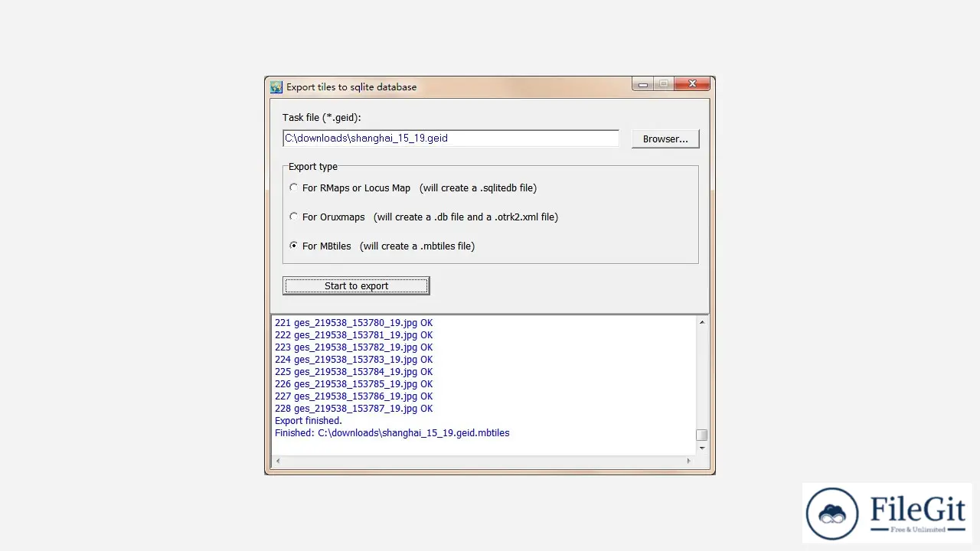Click log's vertical scrollbar down arrow
The width and height of the screenshot is (980, 551).
click(702, 448)
